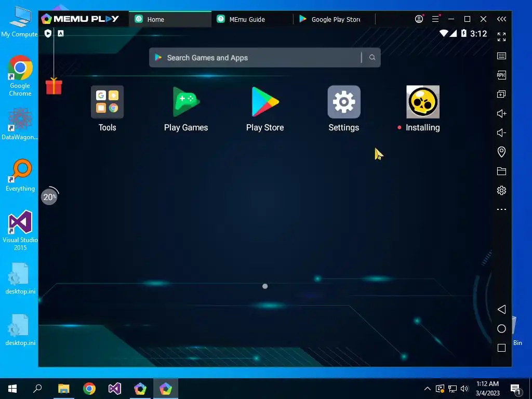
Task: Open the MEmu hamburger menu
Action: click(436, 19)
